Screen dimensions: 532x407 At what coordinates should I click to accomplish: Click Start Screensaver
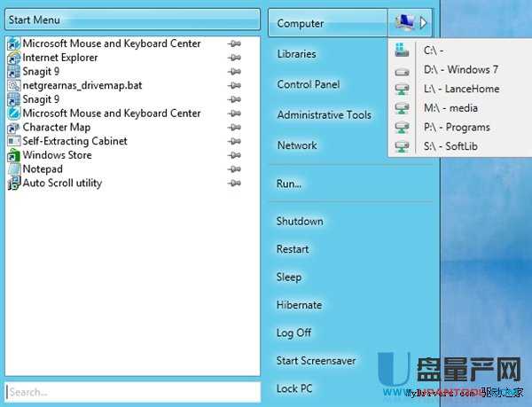click(x=316, y=361)
